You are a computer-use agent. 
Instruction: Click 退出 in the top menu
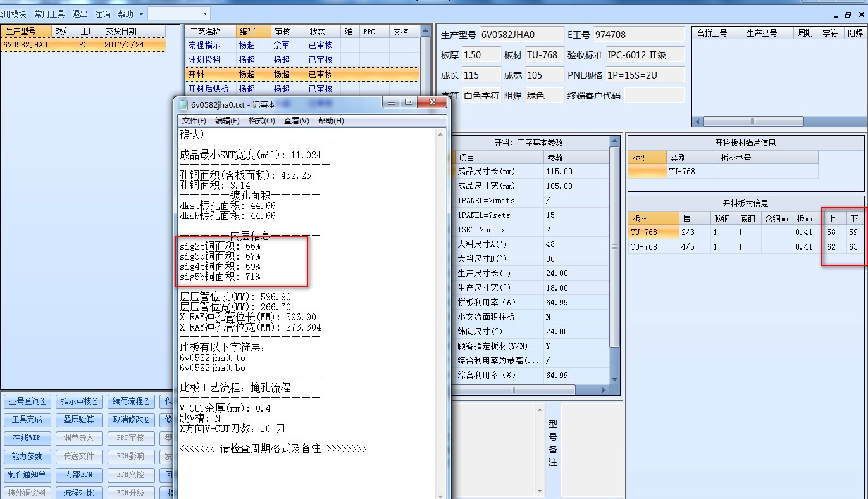(x=80, y=13)
